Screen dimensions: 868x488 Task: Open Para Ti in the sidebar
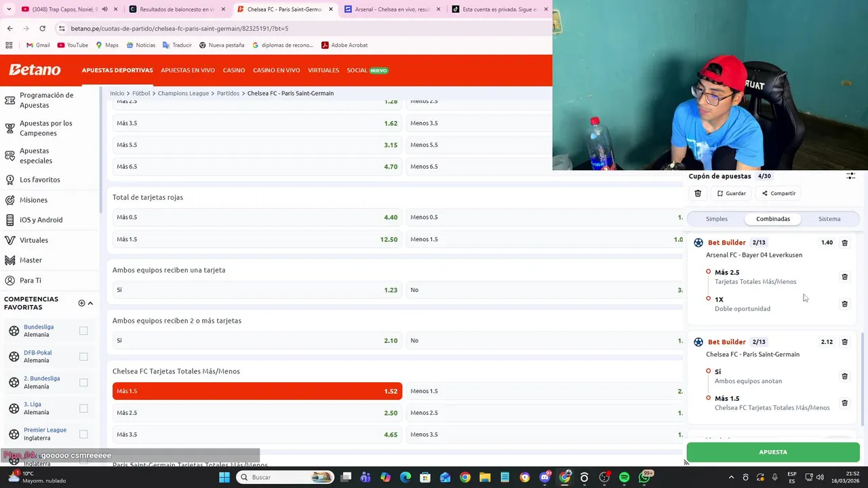point(31,281)
